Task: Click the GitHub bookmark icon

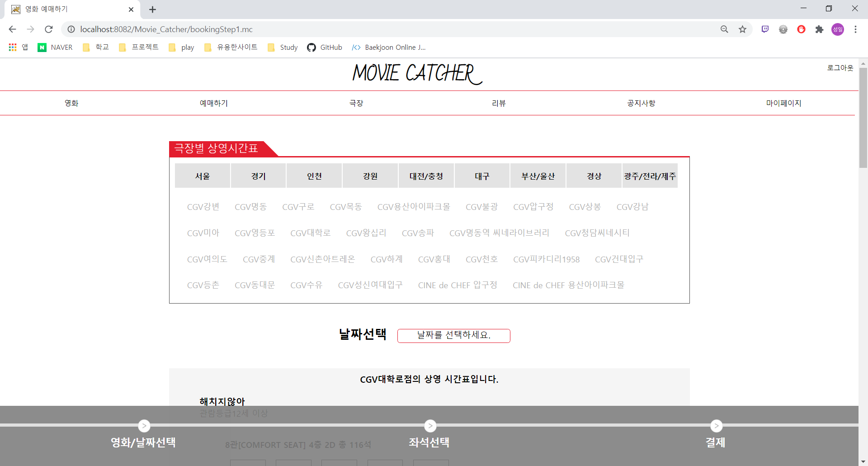Action: [311, 47]
